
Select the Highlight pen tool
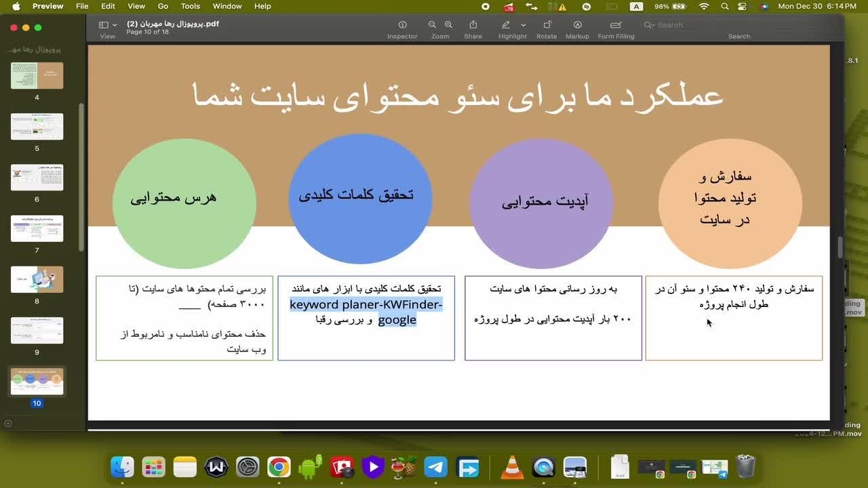505,25
